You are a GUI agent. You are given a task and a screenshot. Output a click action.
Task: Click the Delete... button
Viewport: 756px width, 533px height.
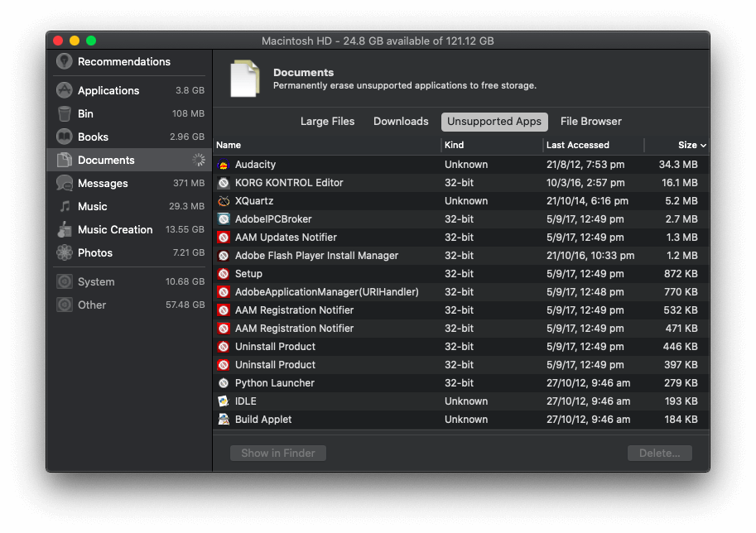click(660, 453)
